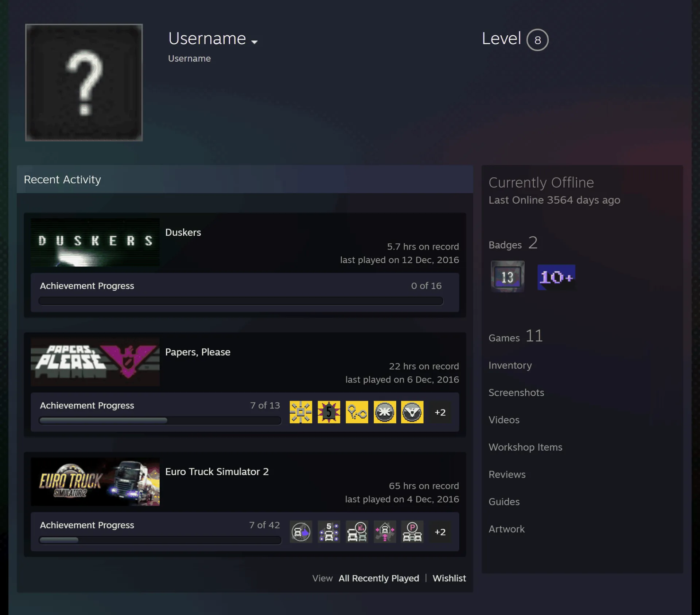This screenshot has height=615, width=700.
Task: Click the '7 of 13' achievement count
Action: 265,405
